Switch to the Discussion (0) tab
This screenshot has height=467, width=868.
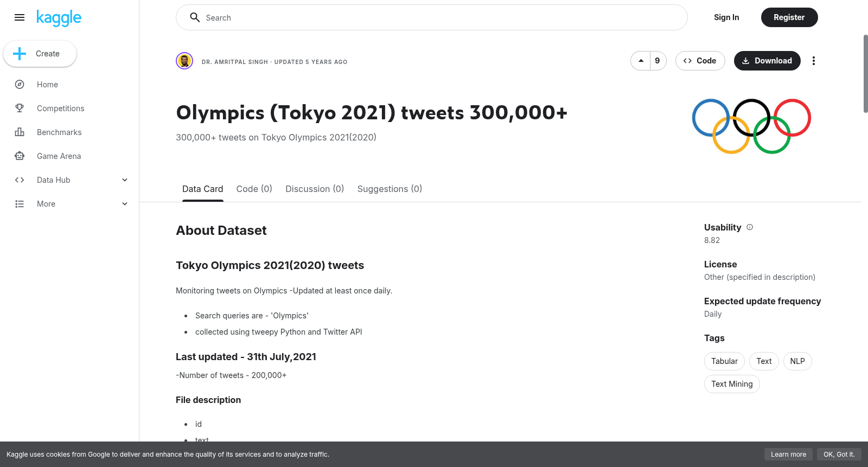click(x=315, y=189)
